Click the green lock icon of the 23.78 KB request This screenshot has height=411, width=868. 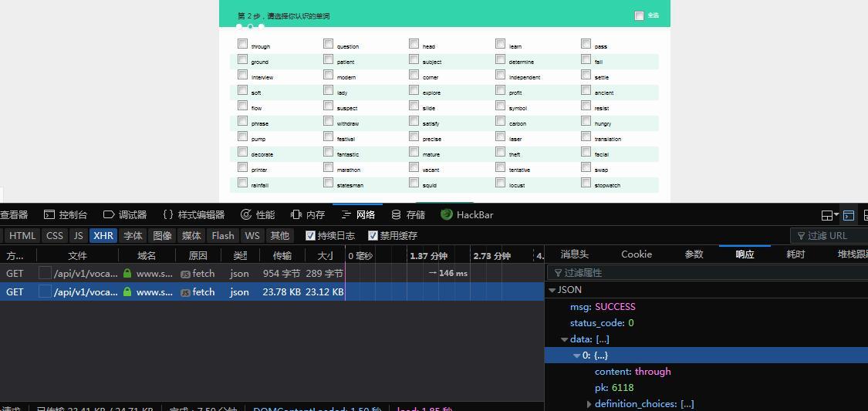[x=127, y=291]
